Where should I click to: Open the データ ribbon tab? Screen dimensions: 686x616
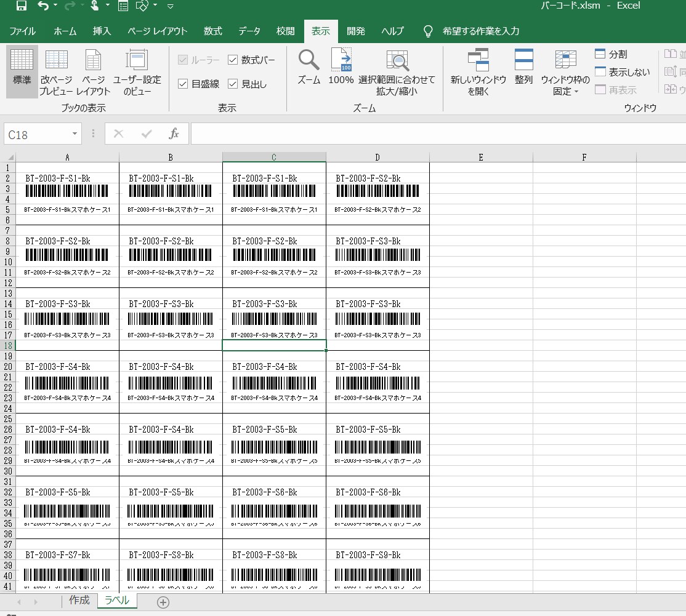tap(249, 31)
